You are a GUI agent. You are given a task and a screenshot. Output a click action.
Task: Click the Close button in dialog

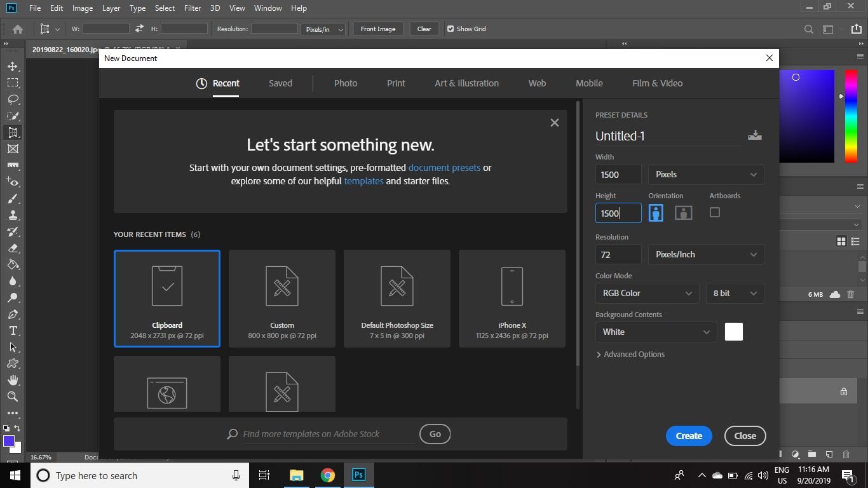745,436
